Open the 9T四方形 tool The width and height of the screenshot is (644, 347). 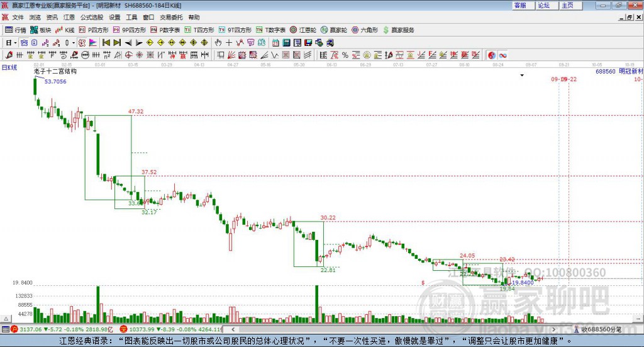tap(235, 30)
